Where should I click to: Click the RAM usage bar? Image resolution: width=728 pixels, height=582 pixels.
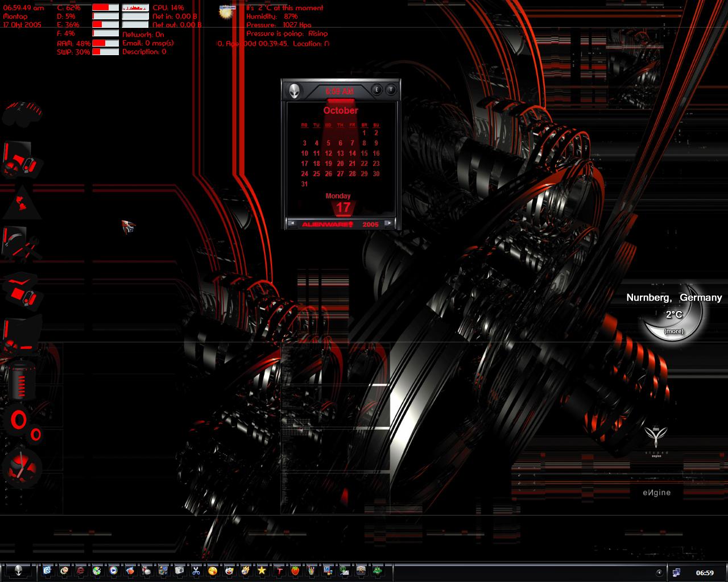pos(105,43)
